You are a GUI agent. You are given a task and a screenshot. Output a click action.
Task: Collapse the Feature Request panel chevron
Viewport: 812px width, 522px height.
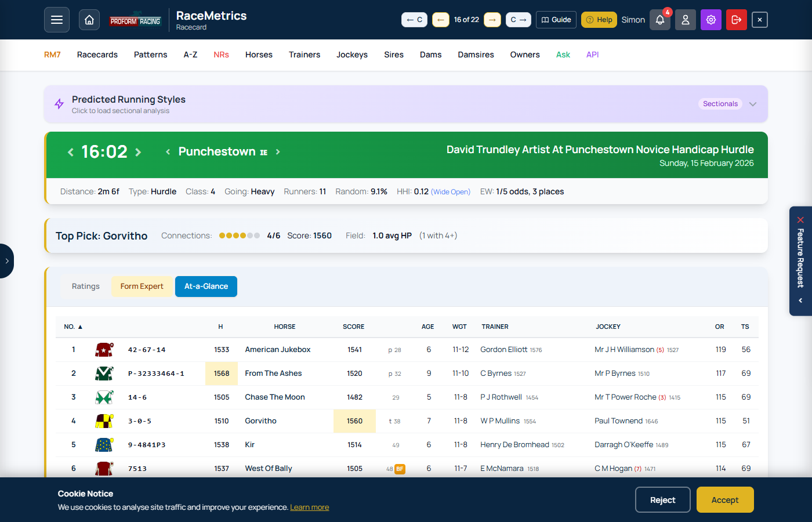coord(800,300)
